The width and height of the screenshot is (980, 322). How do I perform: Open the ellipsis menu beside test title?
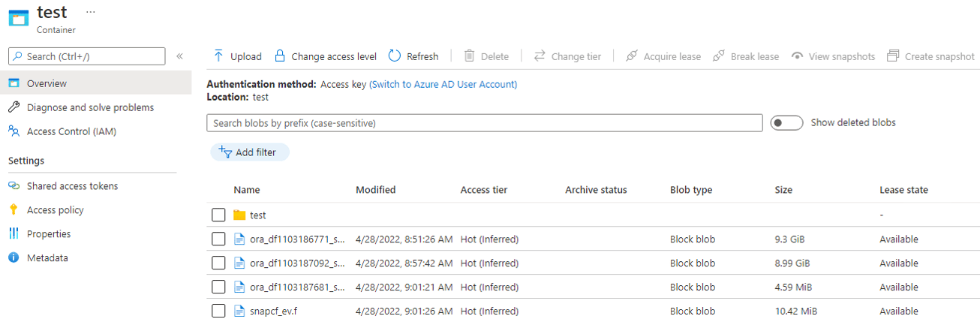coord(91,12)
